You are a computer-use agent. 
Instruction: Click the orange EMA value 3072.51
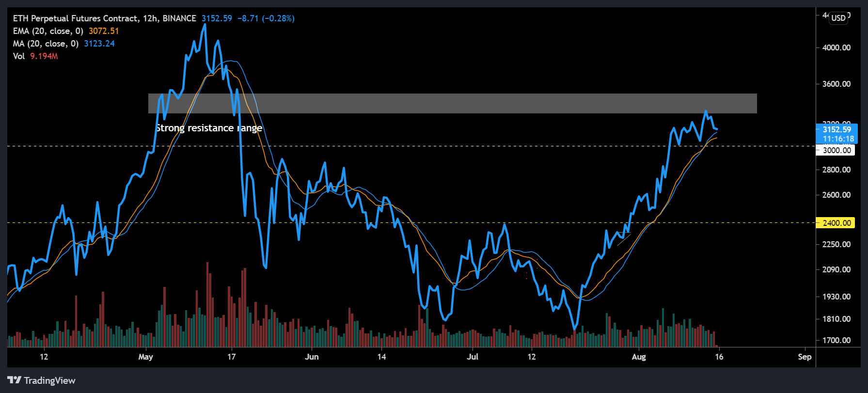coord(104,31)
